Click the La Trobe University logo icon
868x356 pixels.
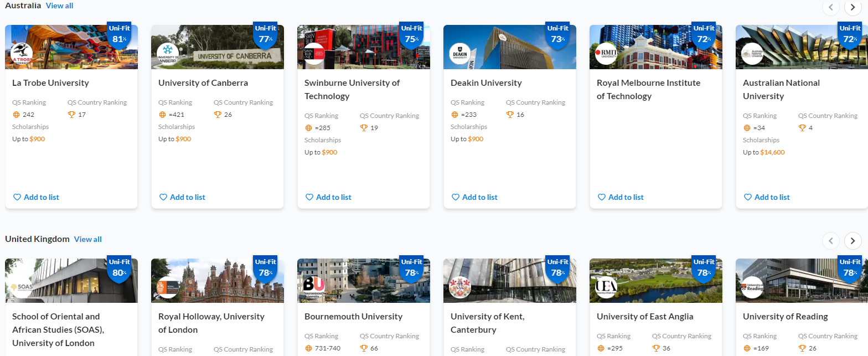(22, 54)
